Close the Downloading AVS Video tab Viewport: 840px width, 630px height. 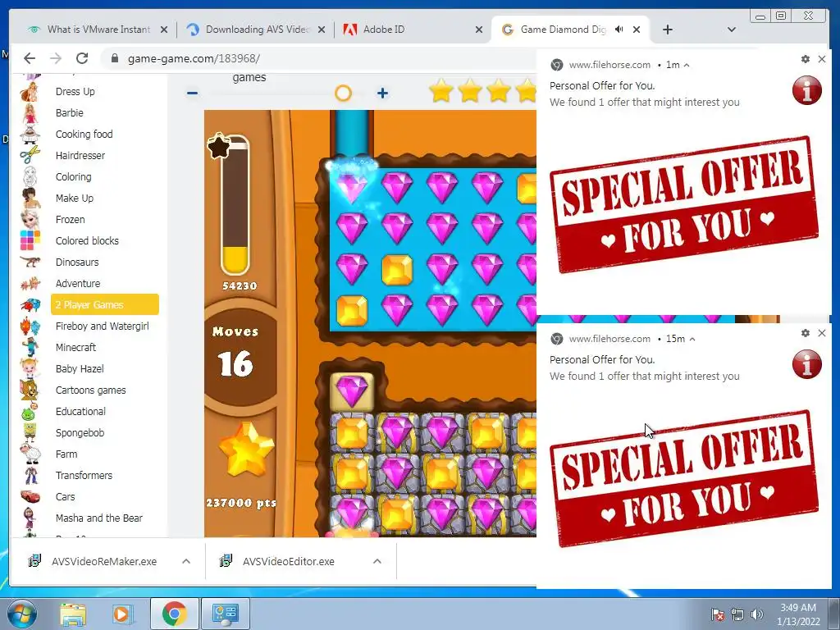point(322,30)
